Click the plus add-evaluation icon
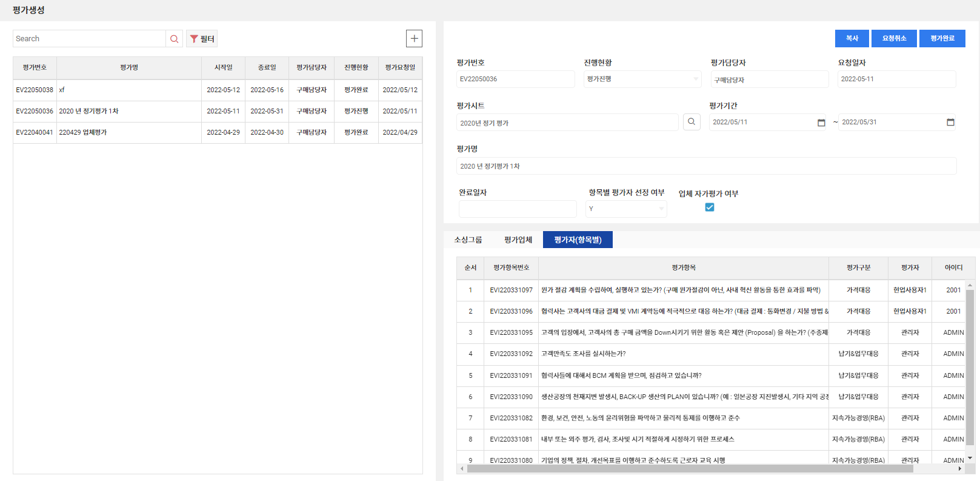 (x=414, y=39)
